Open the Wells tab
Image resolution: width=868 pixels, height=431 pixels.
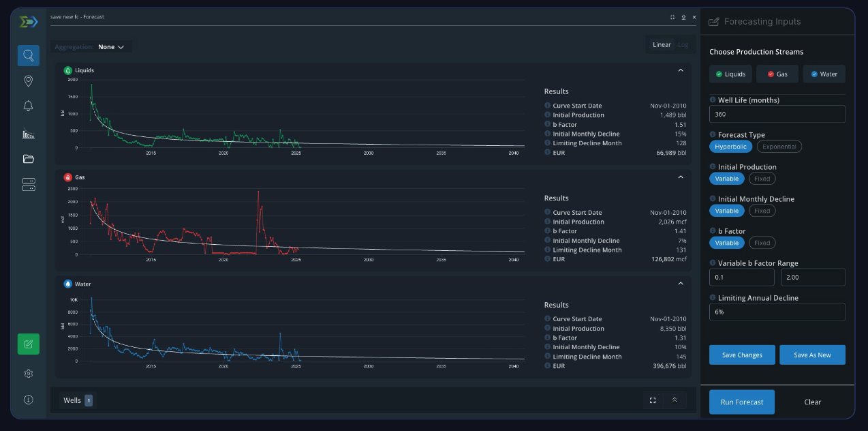tap(78, 400)
